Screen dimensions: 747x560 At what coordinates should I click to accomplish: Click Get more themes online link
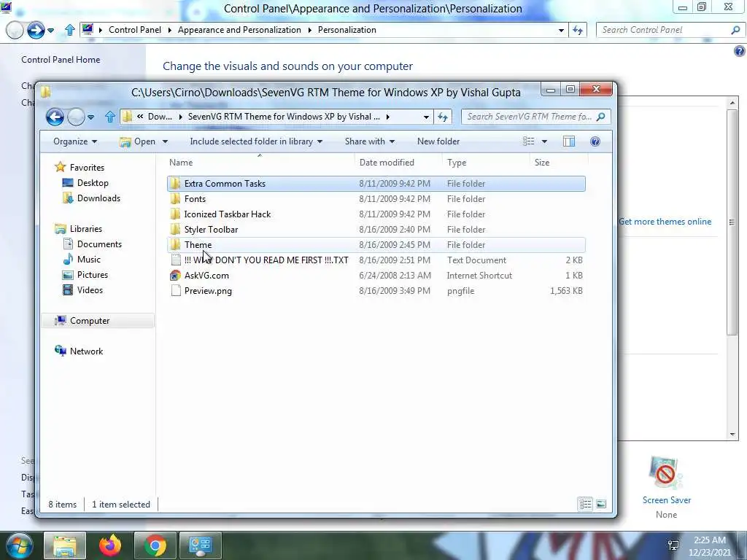[x=665, y=222]
